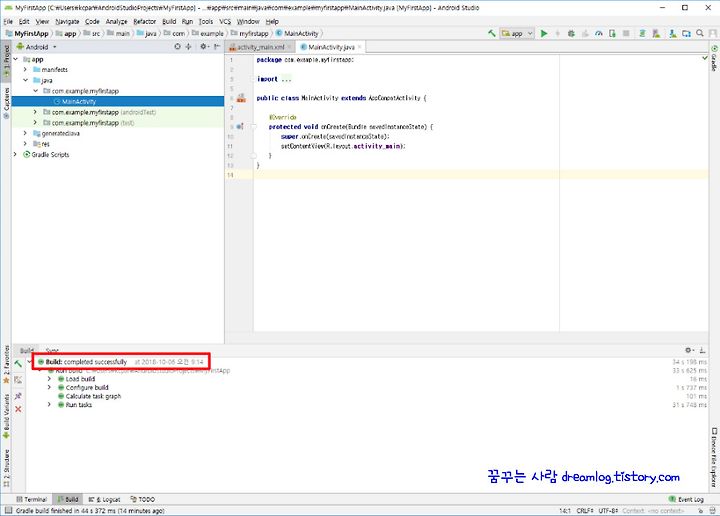Click the override gutter icon beside onCreate

point(240,127)
